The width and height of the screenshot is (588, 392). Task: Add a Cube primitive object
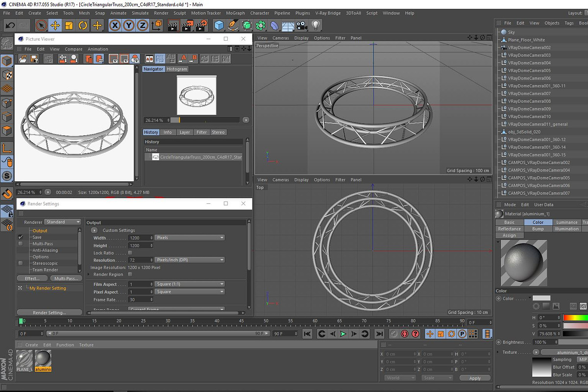tap(219, 25)
